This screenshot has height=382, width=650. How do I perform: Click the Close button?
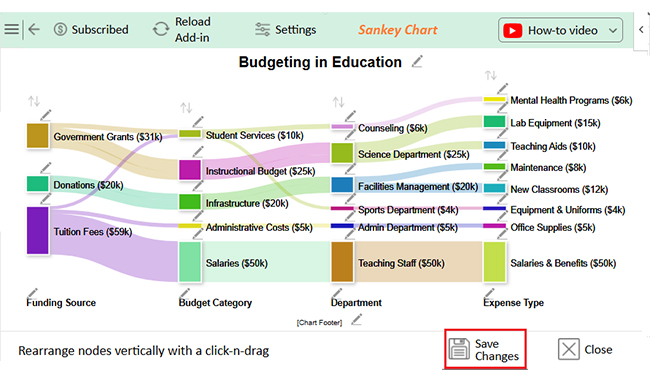point(585,349)
